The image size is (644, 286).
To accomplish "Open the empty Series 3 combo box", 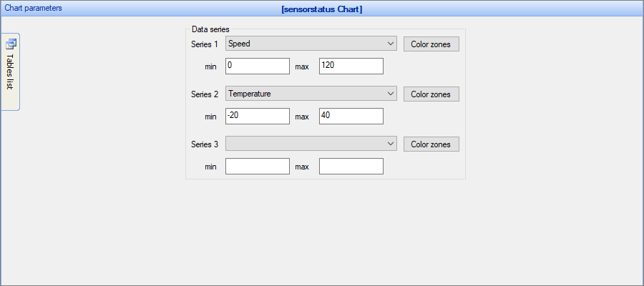I will coord(311,144).
